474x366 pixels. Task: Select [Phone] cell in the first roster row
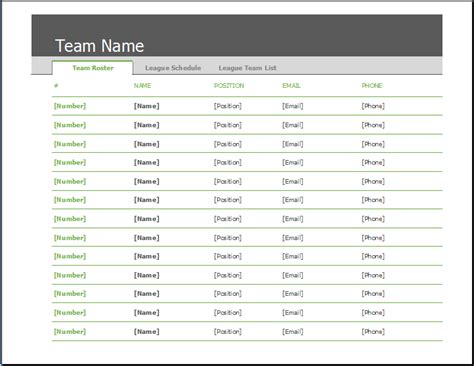[373, 106]
